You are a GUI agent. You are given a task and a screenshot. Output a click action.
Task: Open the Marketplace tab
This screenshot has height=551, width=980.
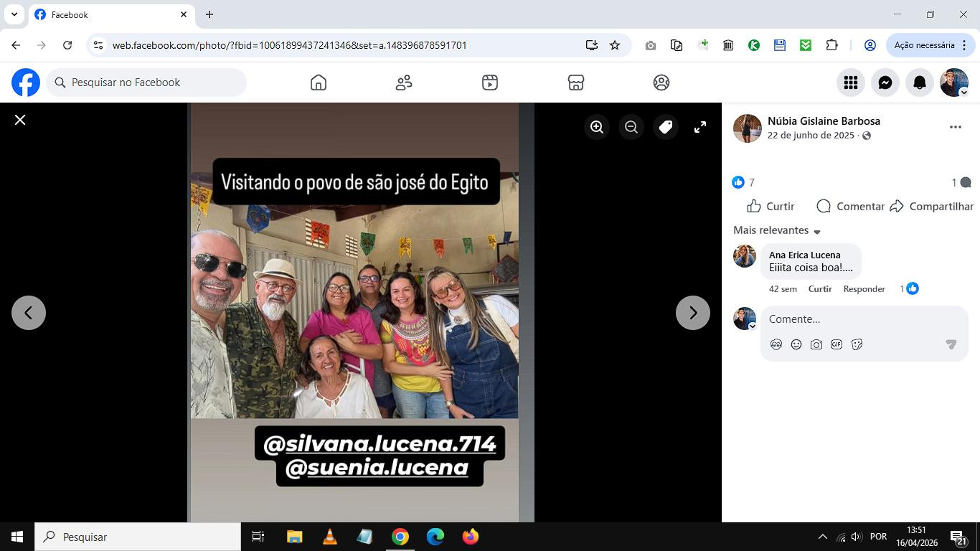[575, 83]
